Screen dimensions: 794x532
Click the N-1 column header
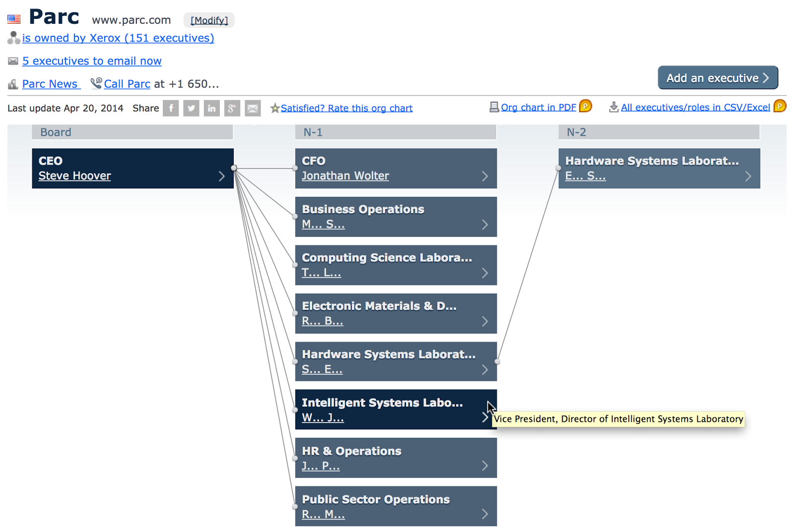[396, 132]
